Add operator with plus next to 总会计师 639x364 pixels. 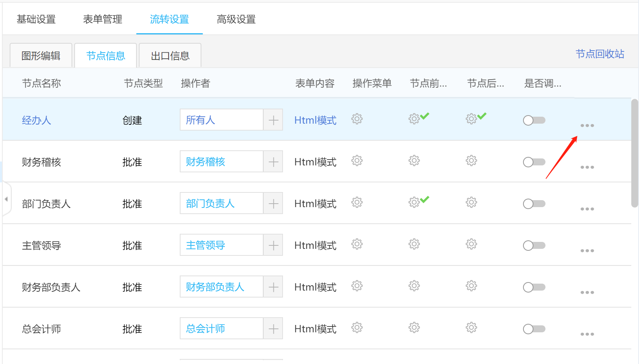[273, 329]
